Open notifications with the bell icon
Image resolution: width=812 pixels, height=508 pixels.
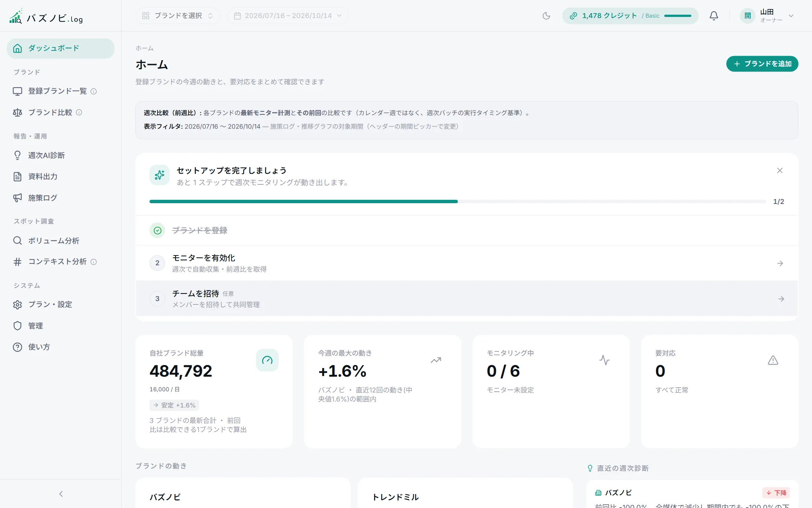coord(714,16)
